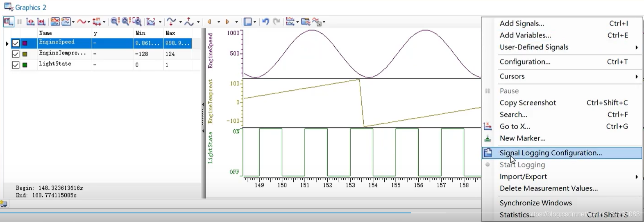
Task: Open dropdown next to separate axes icon
Action: pos(73,22)
